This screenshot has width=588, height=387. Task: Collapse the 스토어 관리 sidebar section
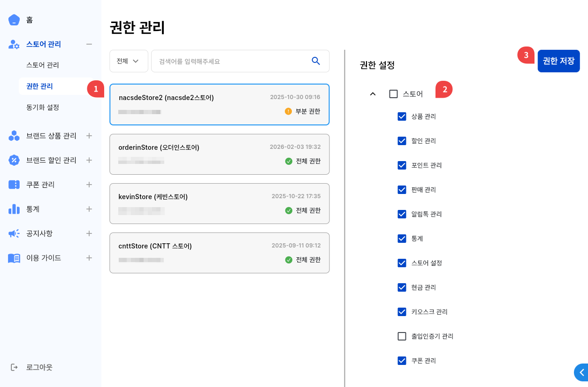(89, 44)
